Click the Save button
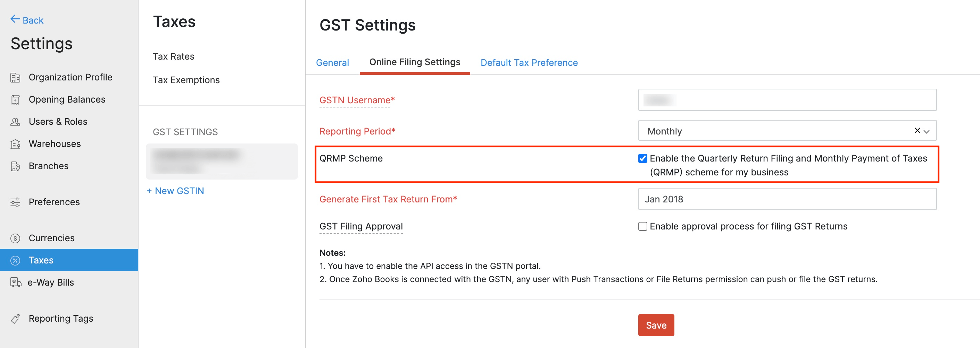Screen dimensions: 980x348 (656, 325)
